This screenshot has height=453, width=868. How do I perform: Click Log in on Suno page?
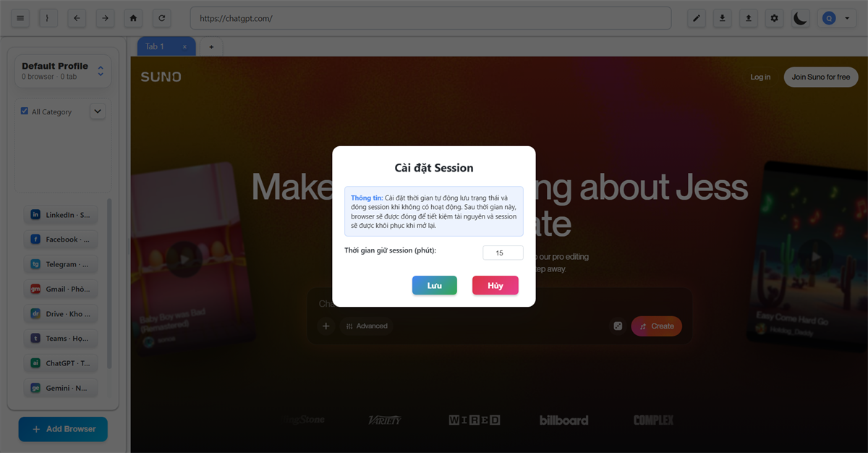pos(760,77)
